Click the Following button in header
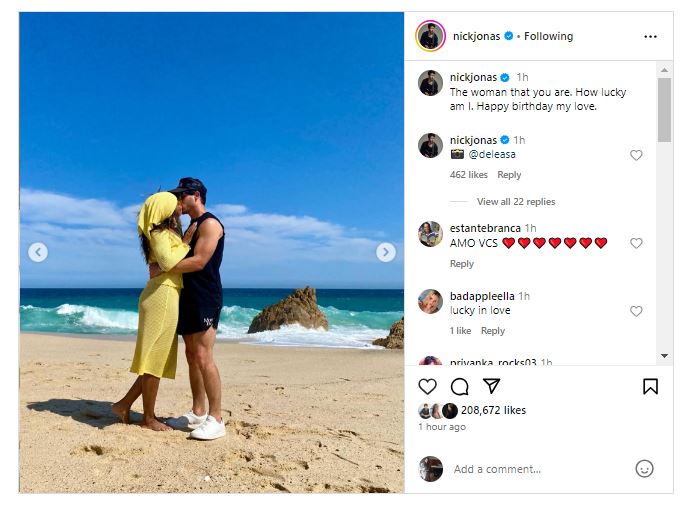Screen dimensions: 687x509 (x=548, y=36)
